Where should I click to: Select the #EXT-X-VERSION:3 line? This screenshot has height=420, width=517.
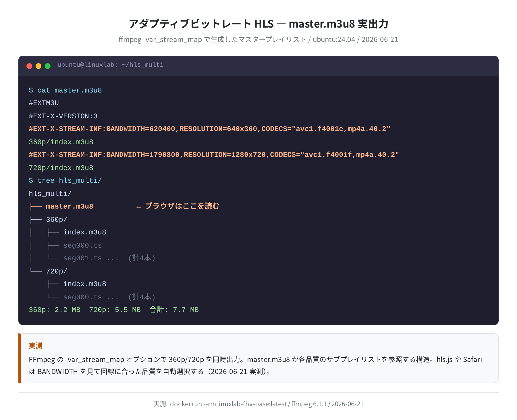pos(63,116)
